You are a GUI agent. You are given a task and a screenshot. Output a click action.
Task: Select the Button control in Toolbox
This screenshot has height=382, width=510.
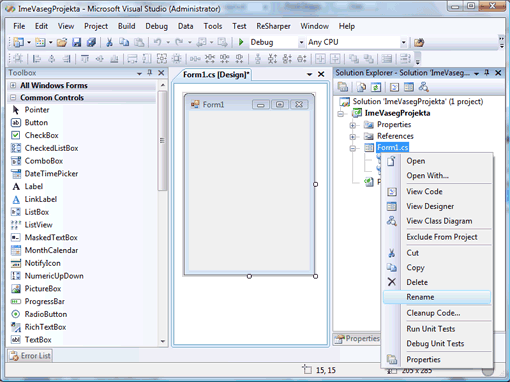36,123
